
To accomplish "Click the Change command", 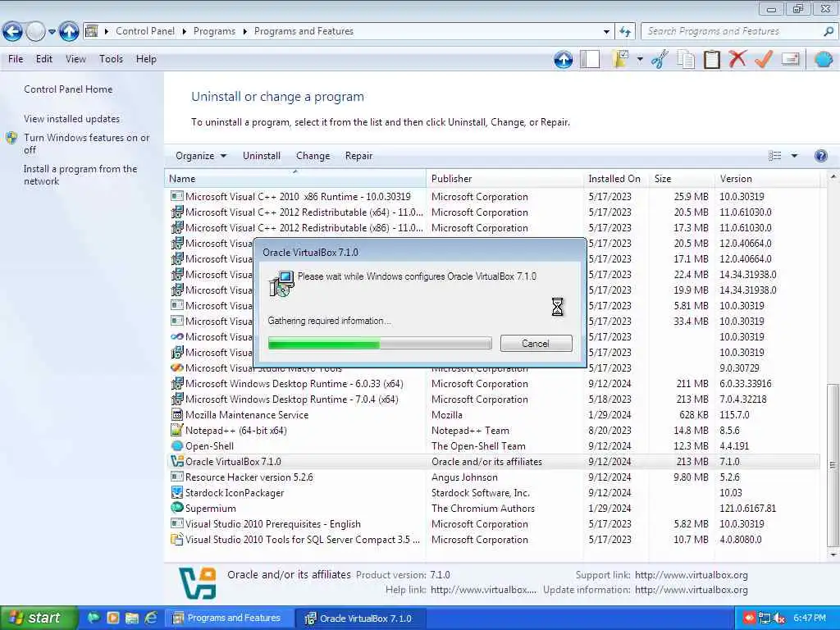I will 313,156.
